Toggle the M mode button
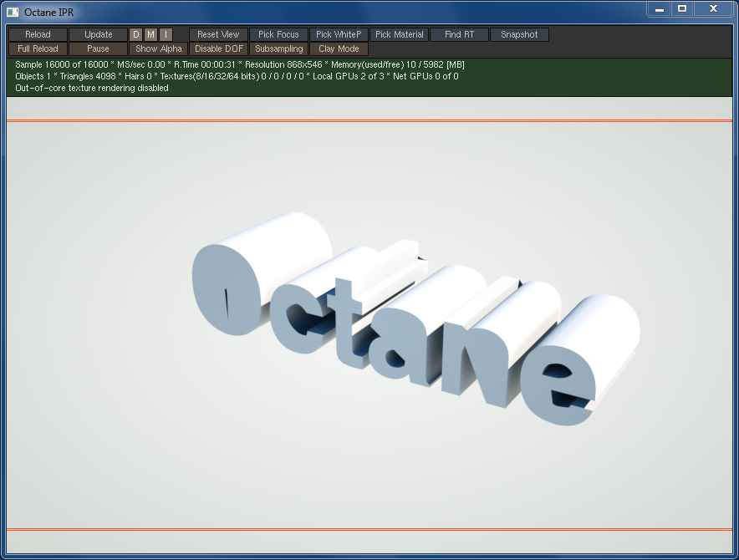 [150, 34]
